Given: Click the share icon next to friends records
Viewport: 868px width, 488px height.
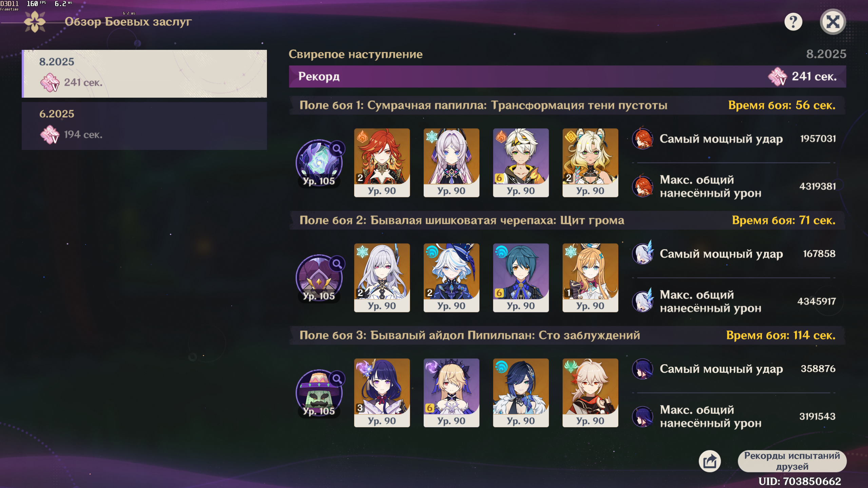Looking at the screenshot, I should (710, 461).
